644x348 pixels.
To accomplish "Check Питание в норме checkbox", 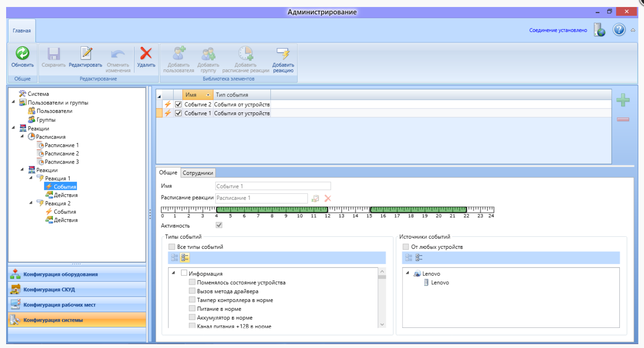I will point(192,309).
